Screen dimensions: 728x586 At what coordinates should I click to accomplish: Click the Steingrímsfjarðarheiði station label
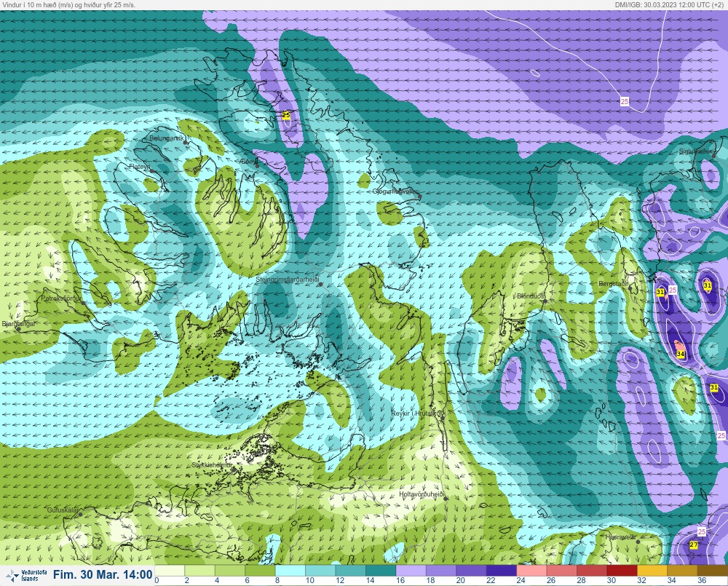(x=288, y=280)
